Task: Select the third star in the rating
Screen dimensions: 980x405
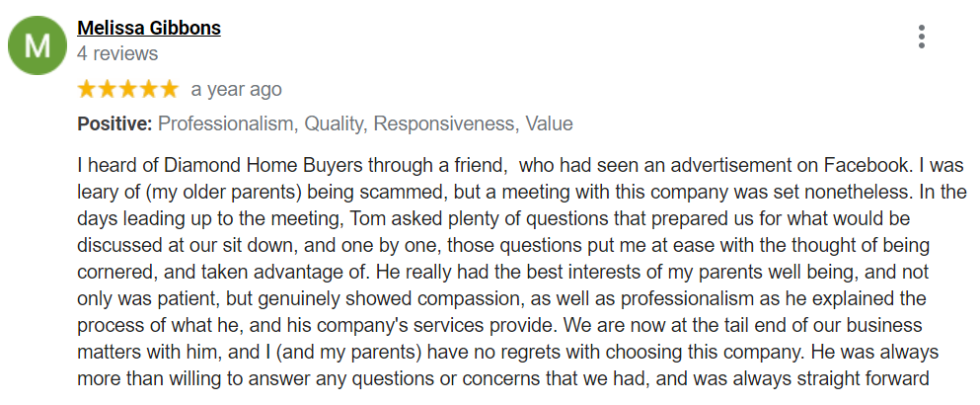Action: tap(128, 90)
